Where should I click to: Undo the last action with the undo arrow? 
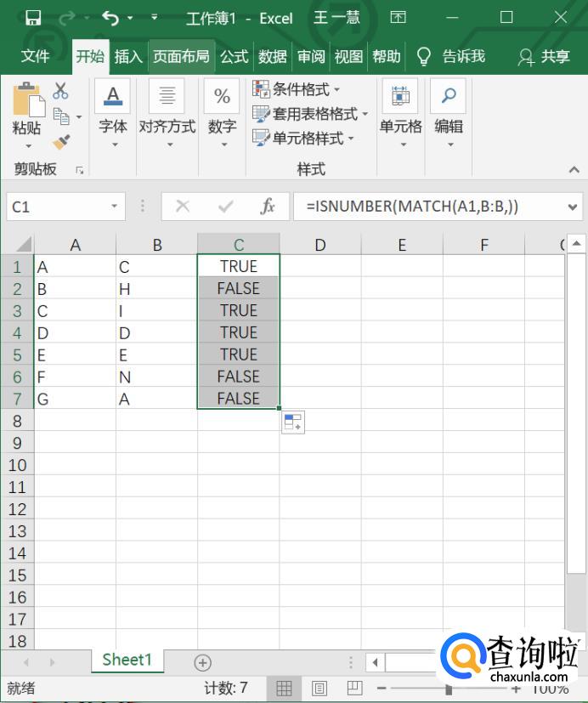tap(110, 18)
